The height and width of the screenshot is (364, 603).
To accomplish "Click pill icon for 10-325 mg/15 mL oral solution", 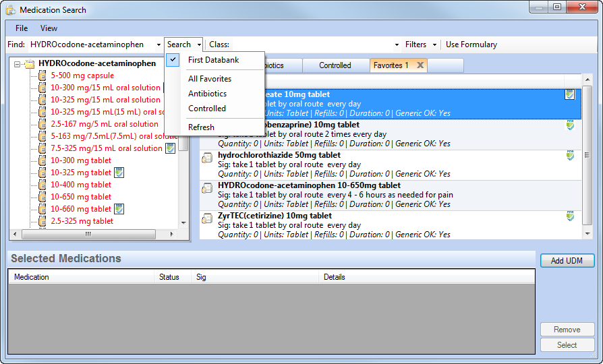I will 42,100.
